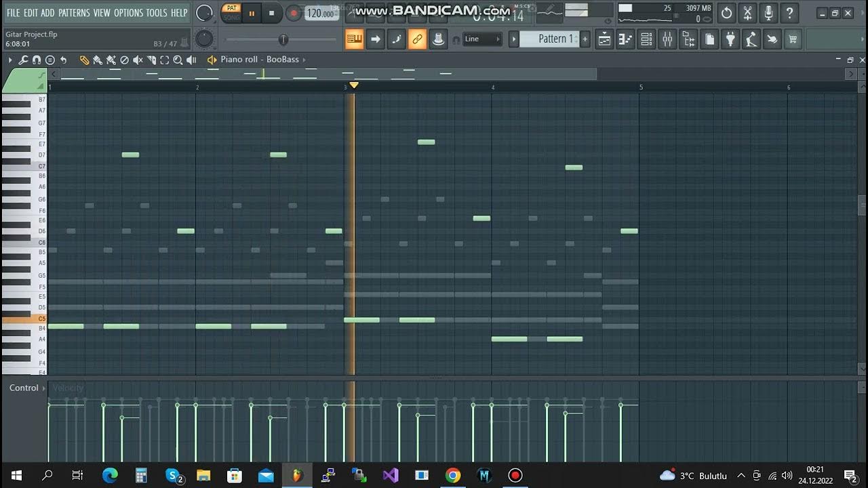Open FL Studio in Windows taskbar
This screenshot has height=488, width=868.
pos(296,475)
